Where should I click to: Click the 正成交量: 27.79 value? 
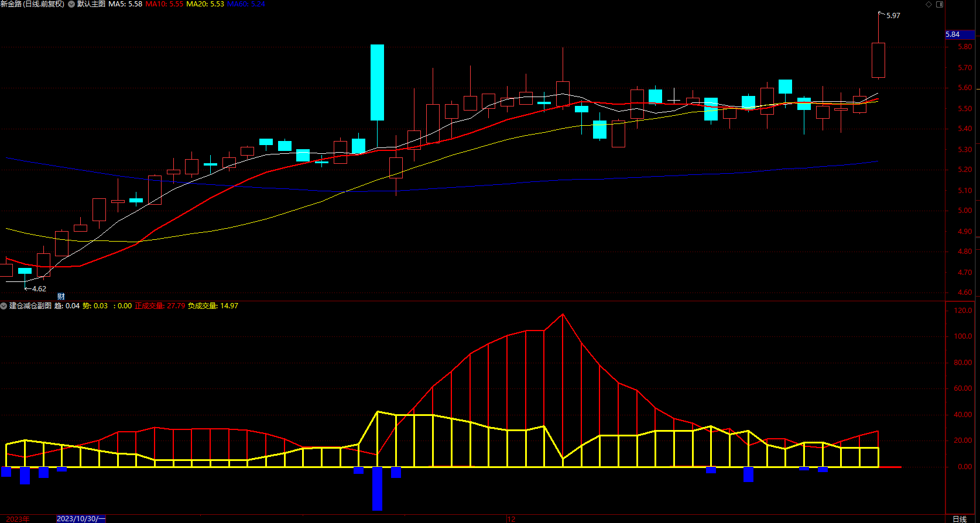(160, 306)
